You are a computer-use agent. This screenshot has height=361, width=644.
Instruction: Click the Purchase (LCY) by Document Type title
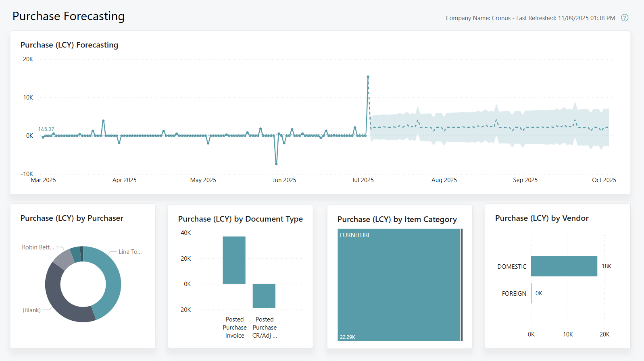coord(240,219)
